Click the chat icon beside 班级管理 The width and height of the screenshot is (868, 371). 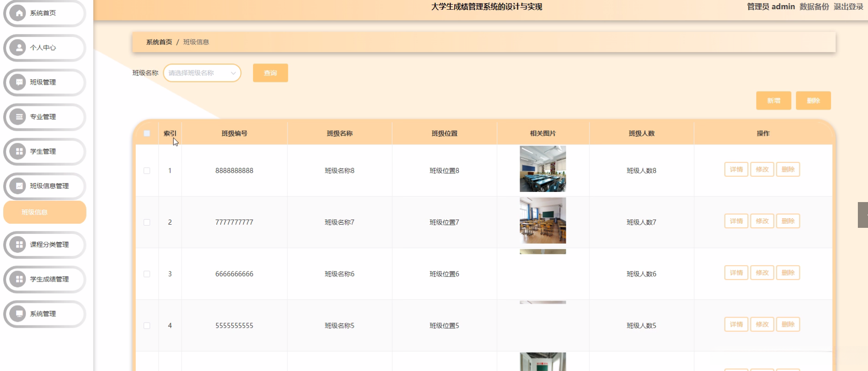point(18,82)
